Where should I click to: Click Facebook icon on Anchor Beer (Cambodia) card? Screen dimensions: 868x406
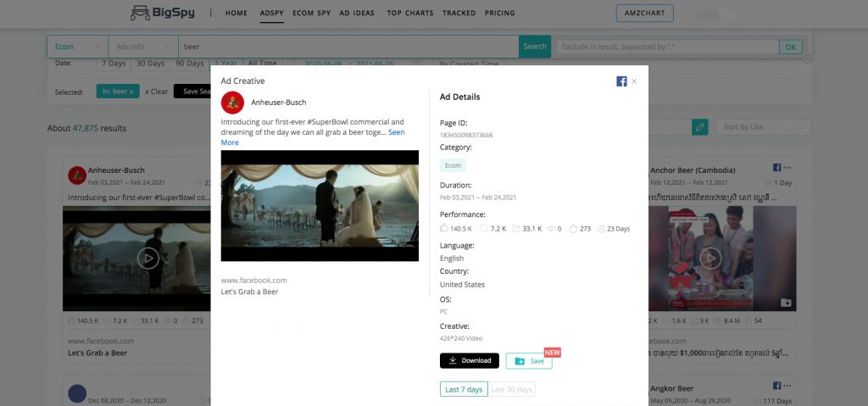776,167
